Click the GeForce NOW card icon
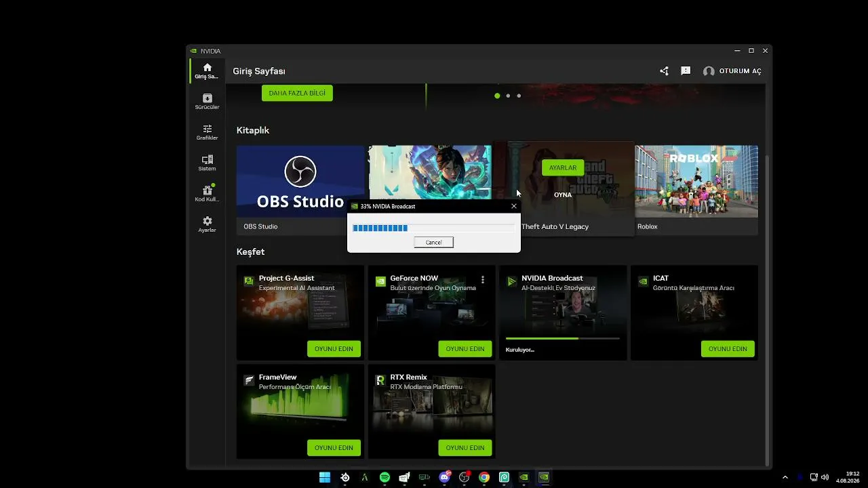The image size is (868, 488). pos(380,281)
